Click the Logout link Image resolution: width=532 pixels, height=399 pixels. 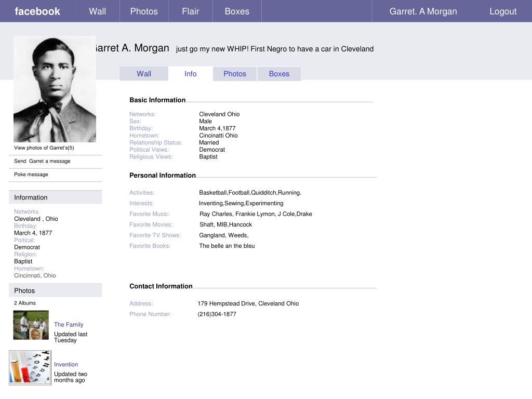503,11
